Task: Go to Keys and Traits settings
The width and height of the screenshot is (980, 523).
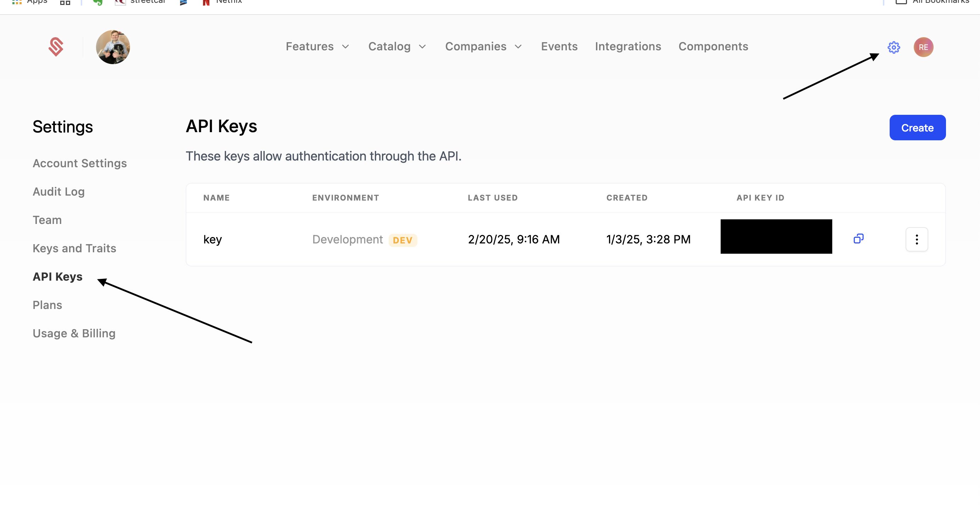Action: pyautogui.click(x=74, y=248)
